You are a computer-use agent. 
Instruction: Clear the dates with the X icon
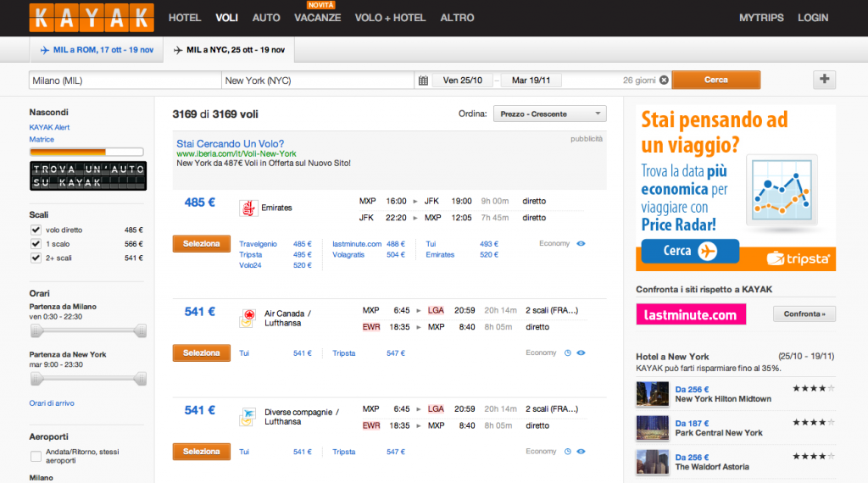point(664,80)
